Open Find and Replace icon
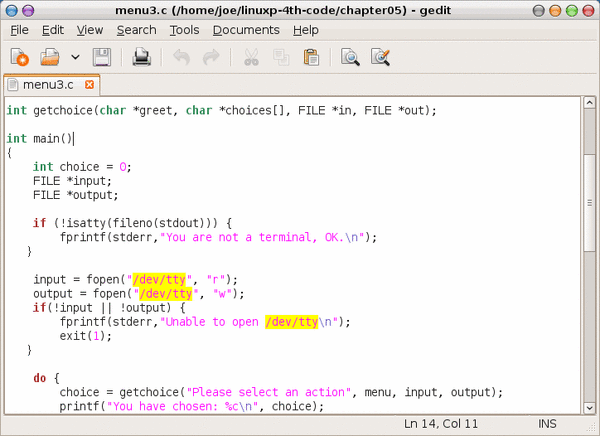 coord(380,57)
